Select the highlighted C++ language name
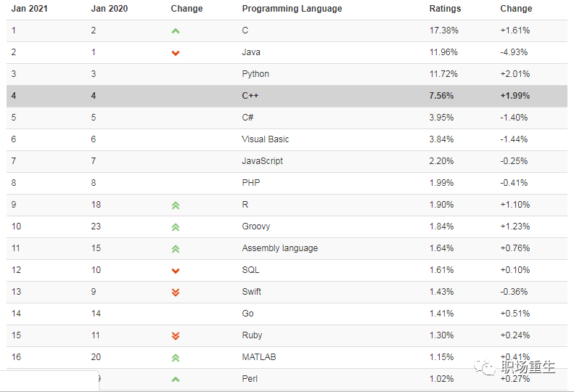The height and width of the screenshot is (392, 574). pyautogui.click(x=250, y=96)
